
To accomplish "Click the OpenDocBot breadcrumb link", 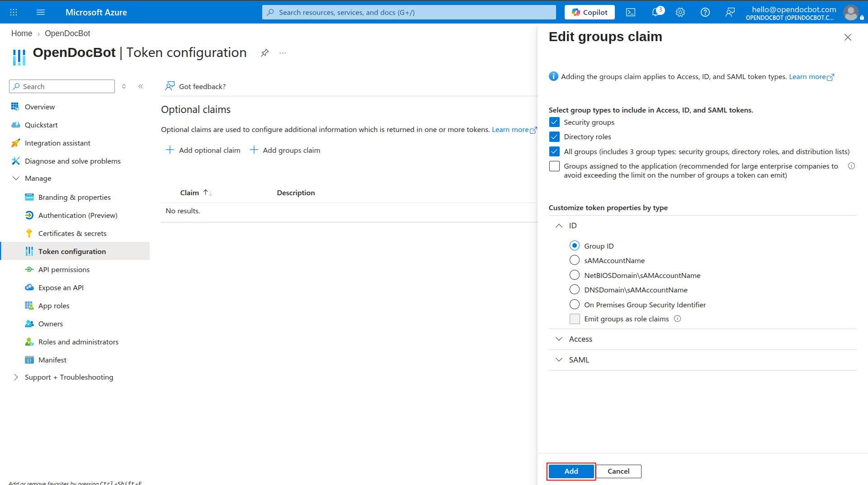I will [x=67, y=33].
